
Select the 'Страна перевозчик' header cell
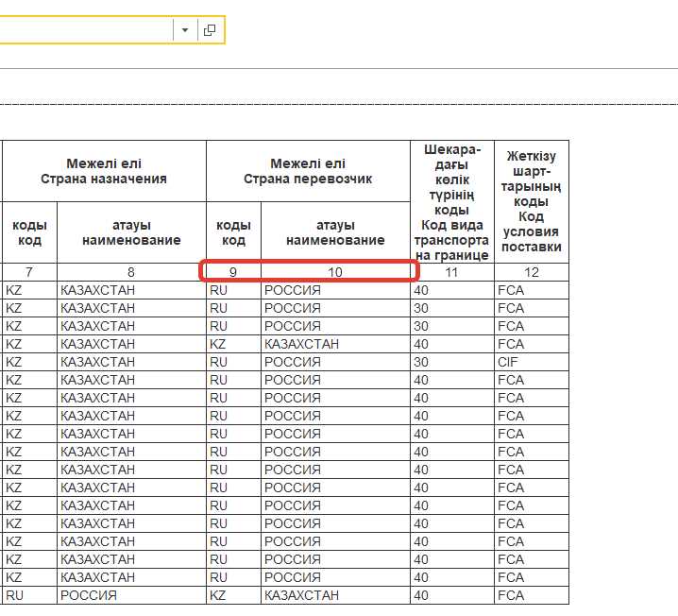click(x=308, y=171)
